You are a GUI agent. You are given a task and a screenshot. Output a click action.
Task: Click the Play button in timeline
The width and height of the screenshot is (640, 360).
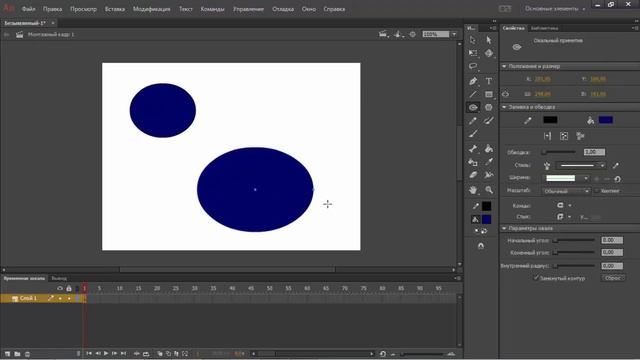pos(106,353)
